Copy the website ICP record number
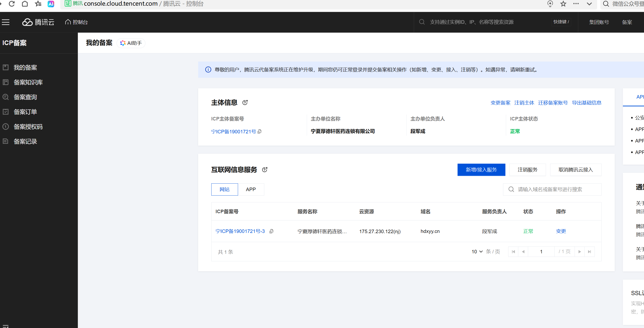 272,231
